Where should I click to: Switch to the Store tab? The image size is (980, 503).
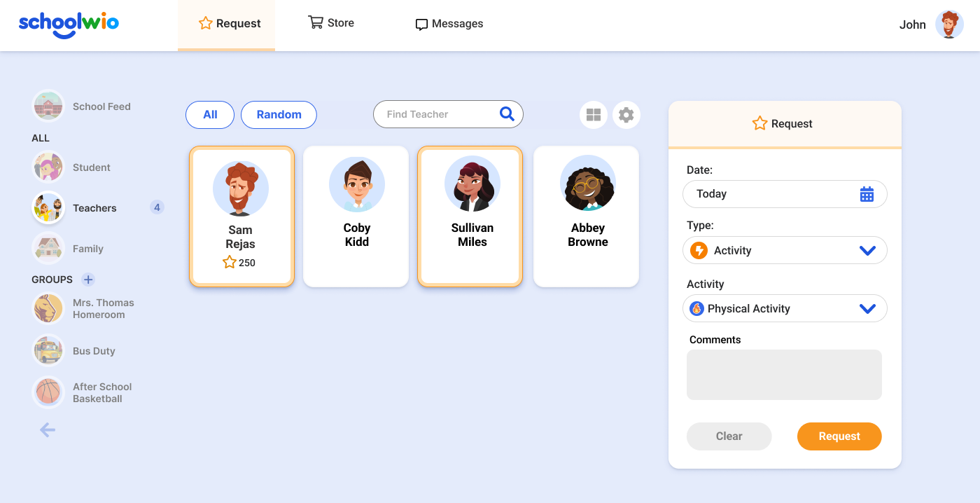pyautogui.click(x=331, y=23)
